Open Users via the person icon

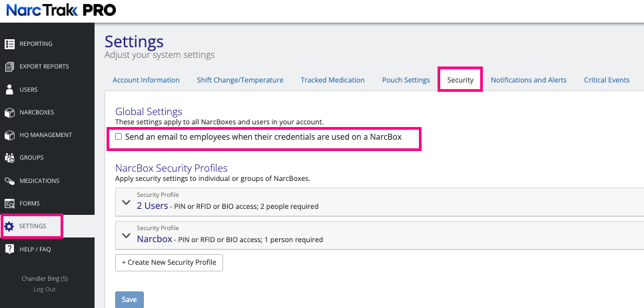coord(10,89)
